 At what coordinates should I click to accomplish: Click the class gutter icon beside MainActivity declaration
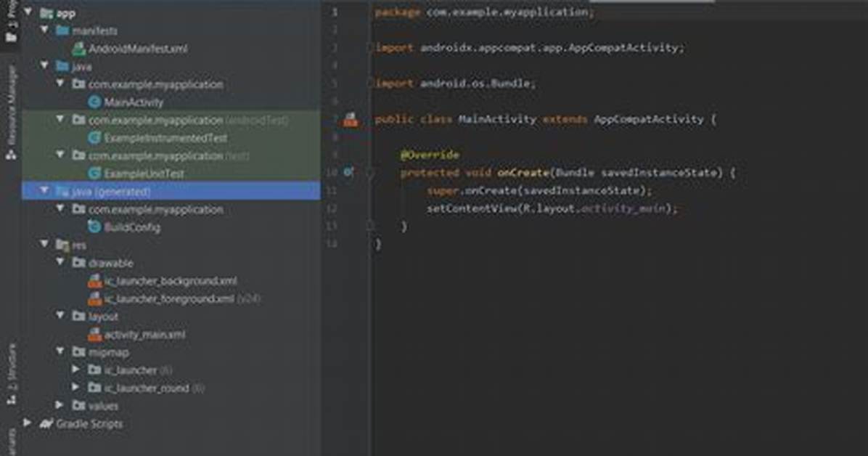point(351,120)
